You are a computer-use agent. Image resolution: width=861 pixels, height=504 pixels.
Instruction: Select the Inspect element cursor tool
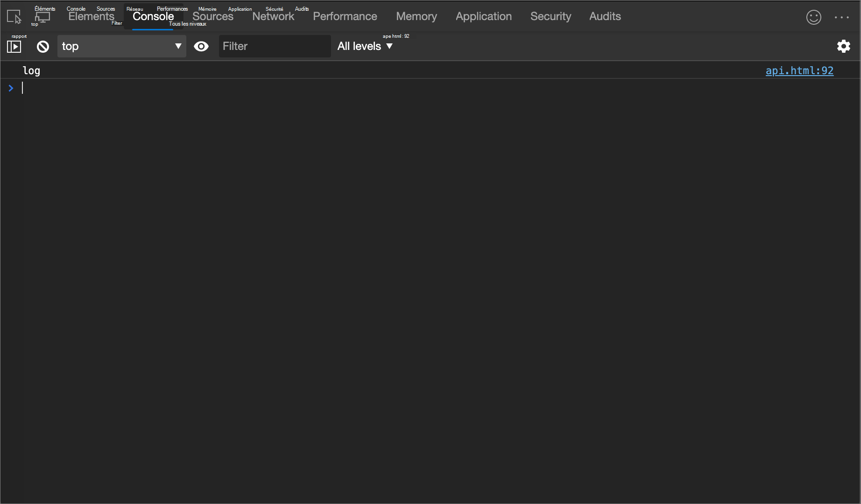click(14, 17)
